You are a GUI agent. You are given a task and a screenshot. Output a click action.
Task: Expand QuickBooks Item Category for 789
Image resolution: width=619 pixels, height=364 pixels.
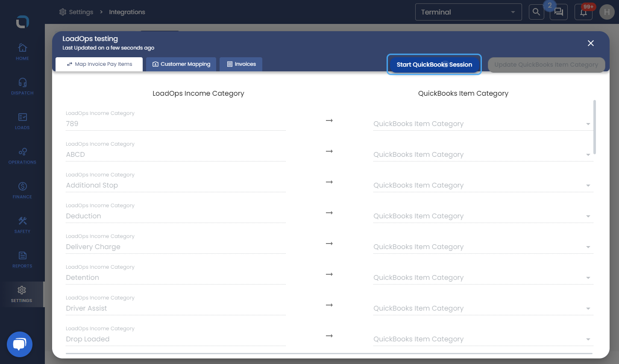click(x=483, y=124)
